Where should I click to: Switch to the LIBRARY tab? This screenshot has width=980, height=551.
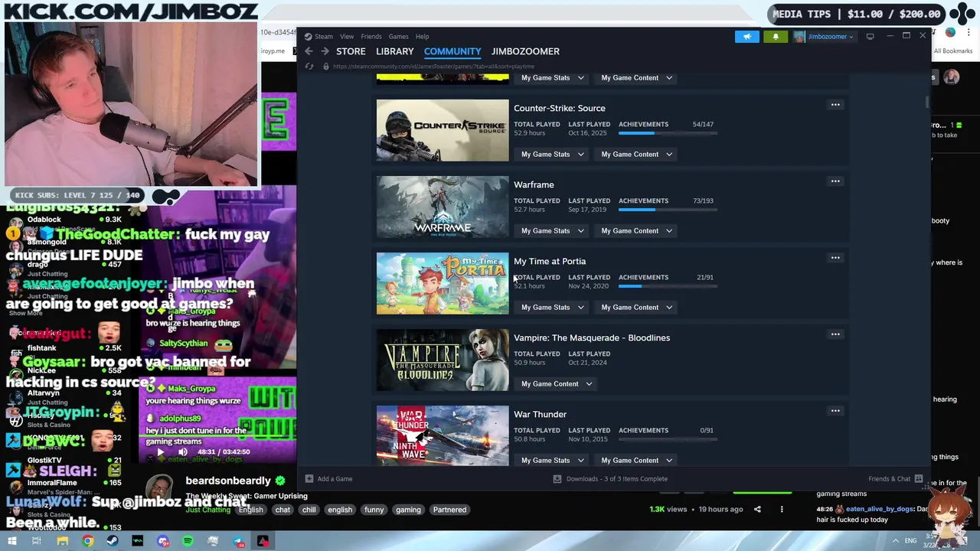coord(394,51)
